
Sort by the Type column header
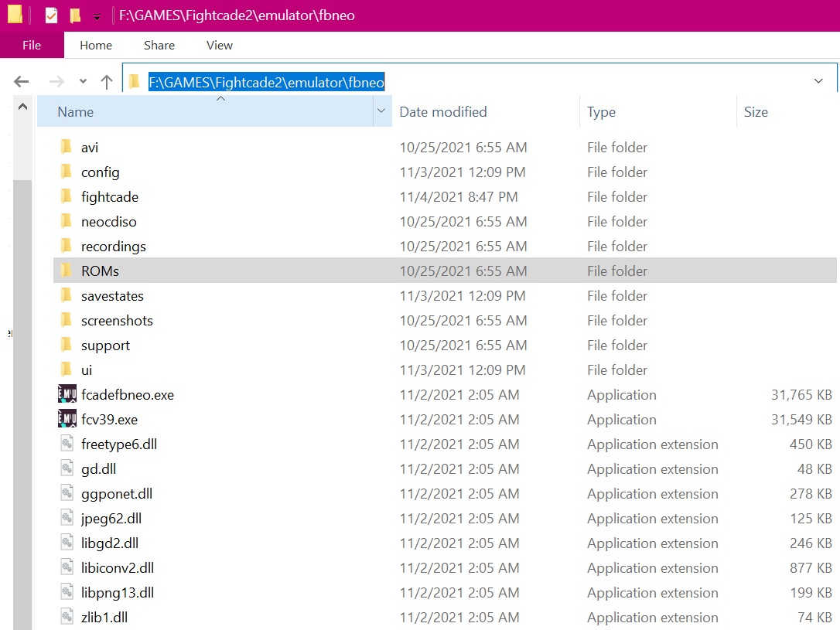pyautogui.click(x=658, y=111)
